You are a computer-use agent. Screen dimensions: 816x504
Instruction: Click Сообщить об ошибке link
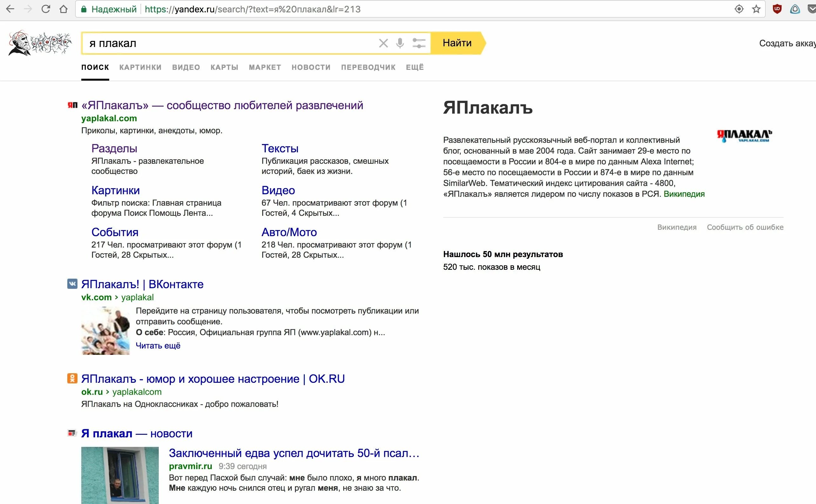(x=745, y=227)
